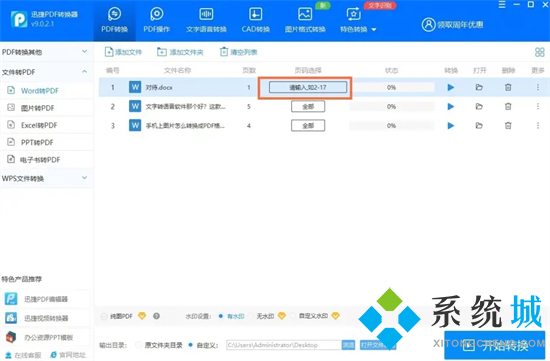Open the output folder for row 2 file
The width and height of the screenshot is (550, 361).
[479, 106]
